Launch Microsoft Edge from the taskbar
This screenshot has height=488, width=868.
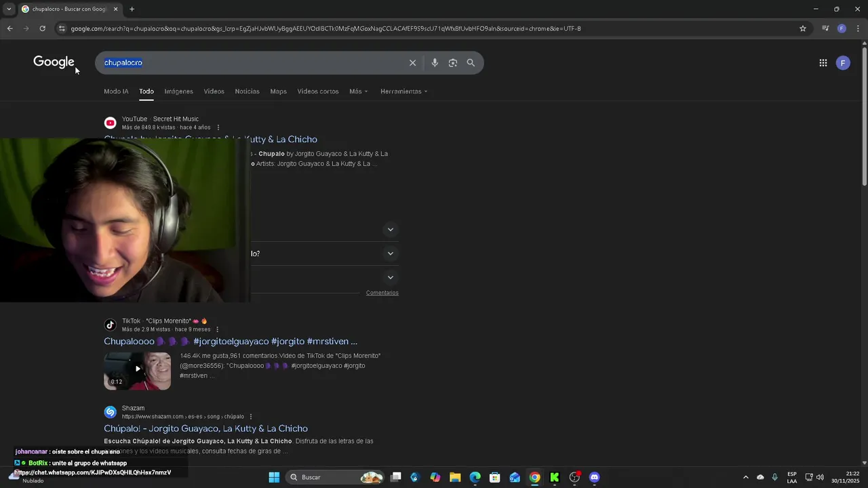[475, 477]
